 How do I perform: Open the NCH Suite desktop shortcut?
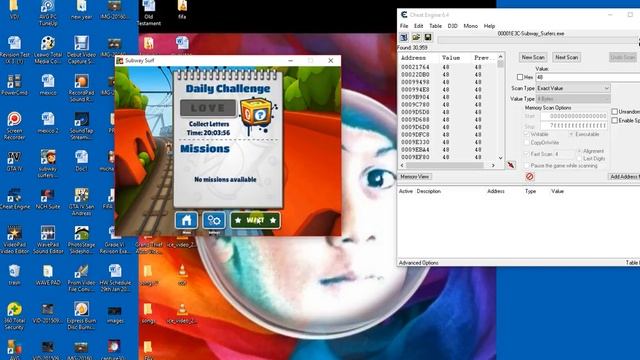pyautogui.click(x=48, y=198)
